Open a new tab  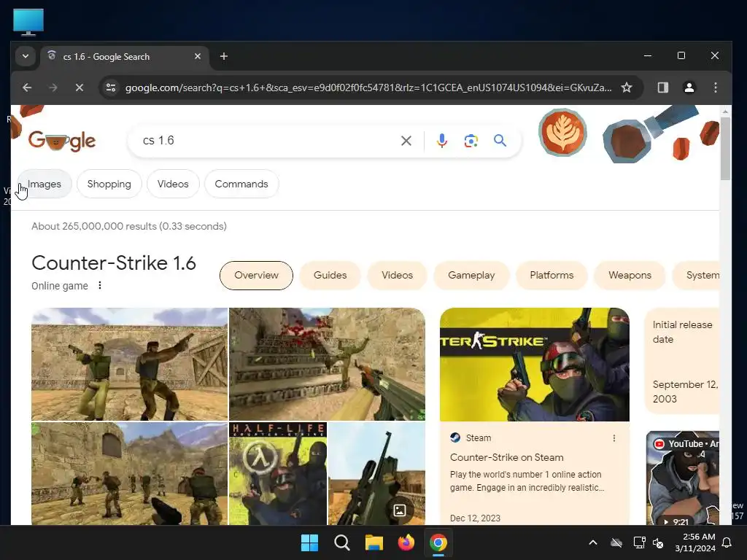click(x=223, y=56)
